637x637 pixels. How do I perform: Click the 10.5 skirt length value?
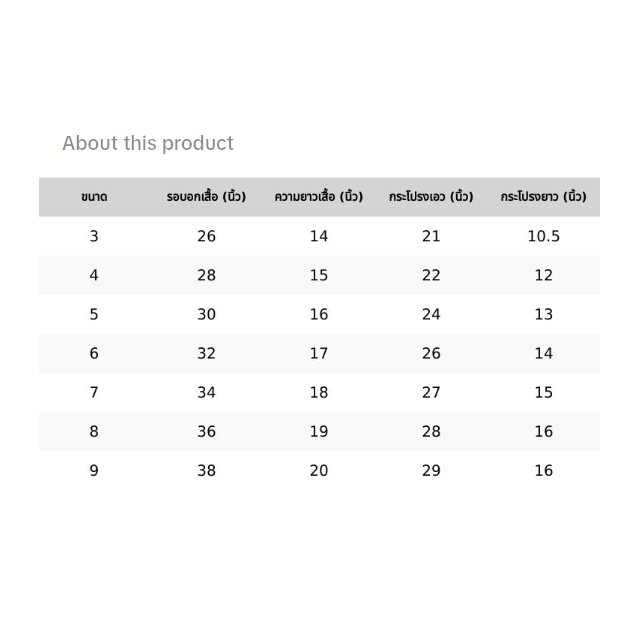click(543, 236)
